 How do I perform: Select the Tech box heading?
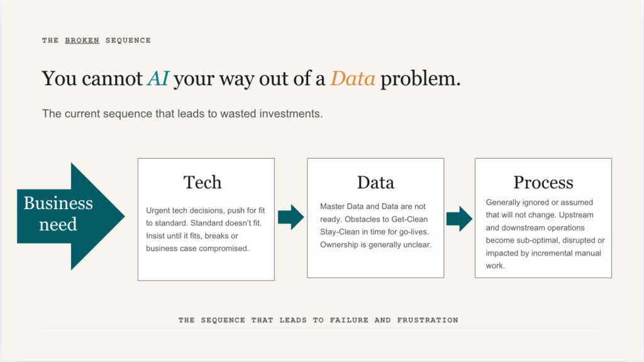(x=203, y=182)
